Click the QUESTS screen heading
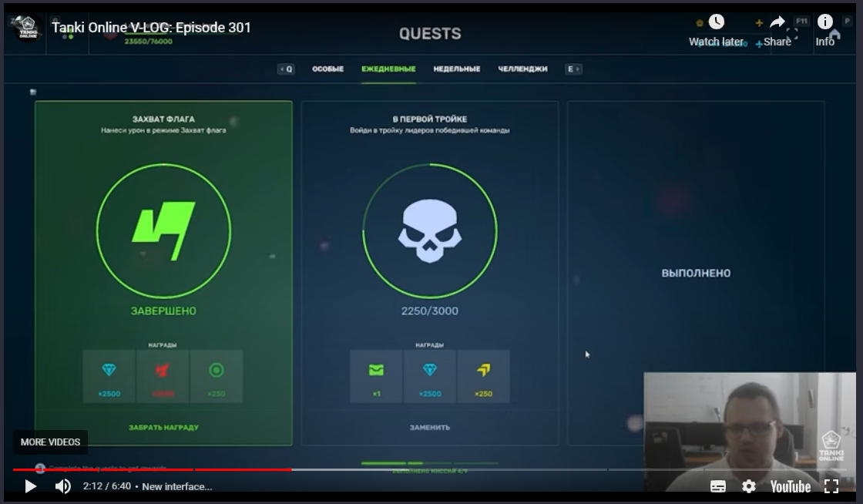 pyautogui.click(x=430, y=34)
